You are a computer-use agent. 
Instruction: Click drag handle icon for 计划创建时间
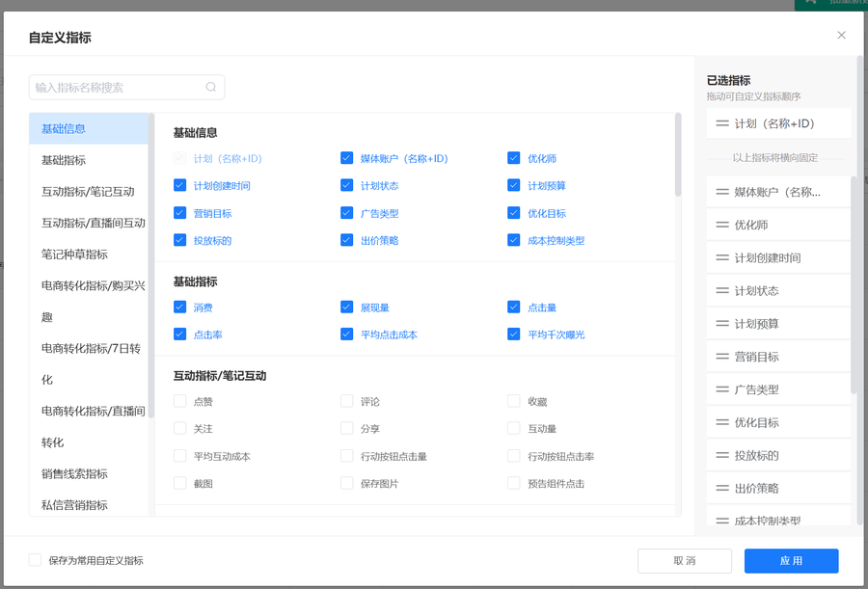tap(721, 258)
